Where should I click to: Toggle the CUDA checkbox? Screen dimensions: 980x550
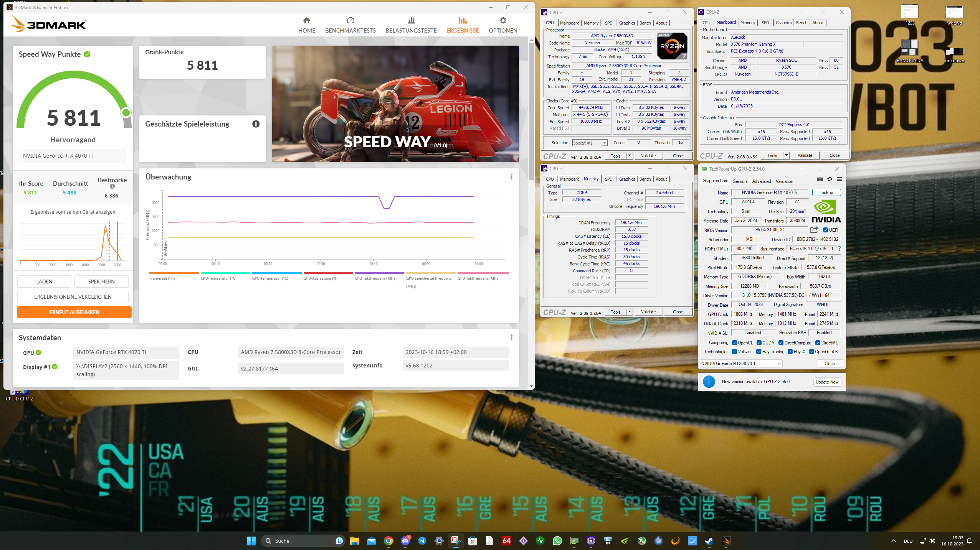[759, 343]
